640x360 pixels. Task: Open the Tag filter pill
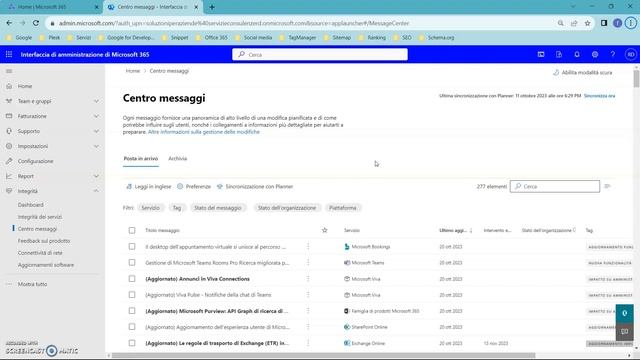point(177,208)
